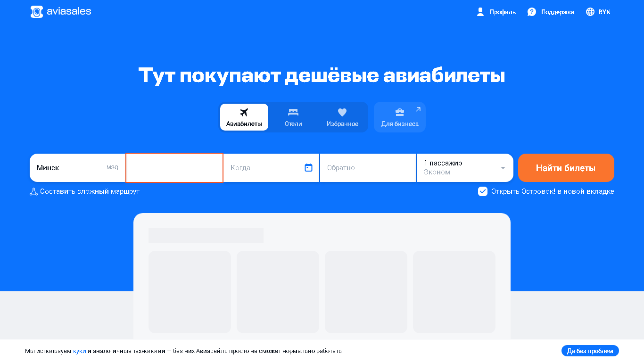Click the external arrow icon on Для бизнеса
This screenshot has width=644, height=362.
[x=418, y=109]
